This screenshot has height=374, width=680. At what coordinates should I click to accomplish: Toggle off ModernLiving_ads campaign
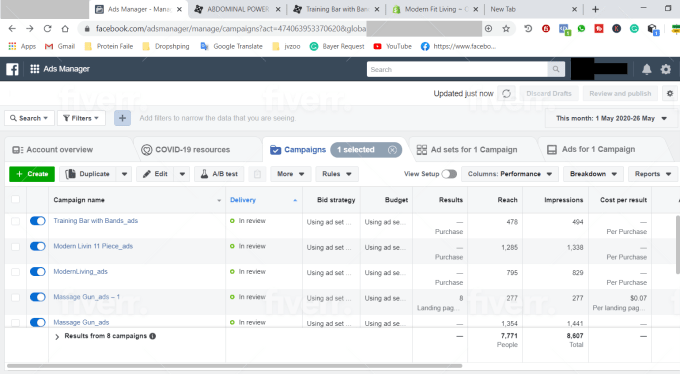(38, 272)
